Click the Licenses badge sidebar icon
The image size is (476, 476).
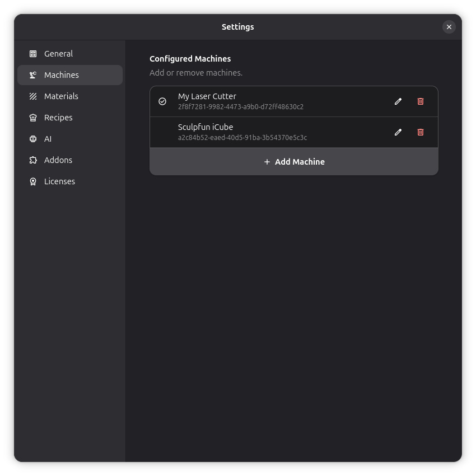[x=33, y=181]
